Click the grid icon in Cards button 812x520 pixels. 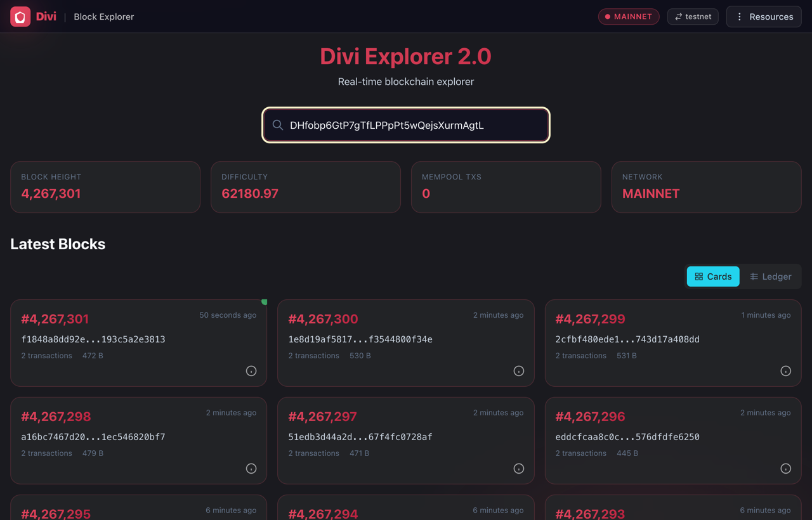coord(699,276)
